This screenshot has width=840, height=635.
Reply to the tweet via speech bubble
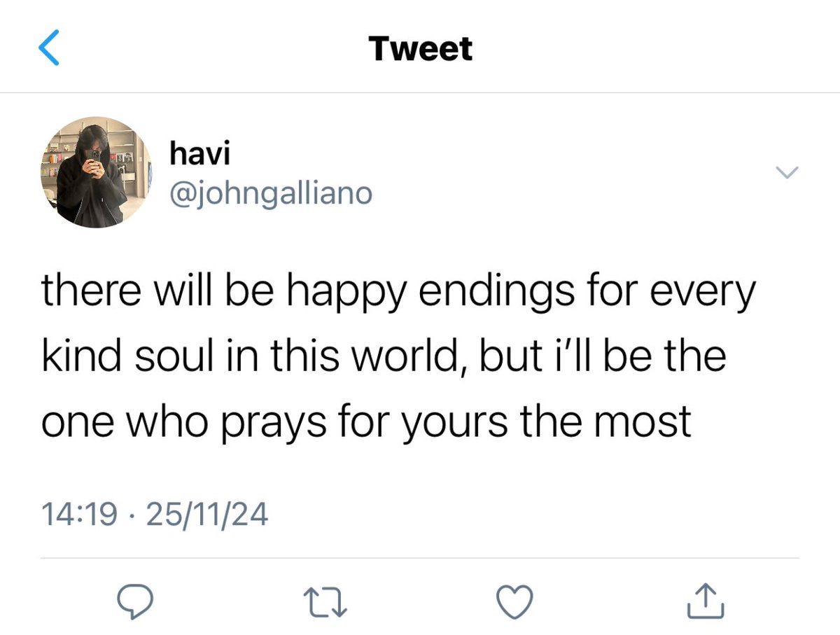pos(134,602)
